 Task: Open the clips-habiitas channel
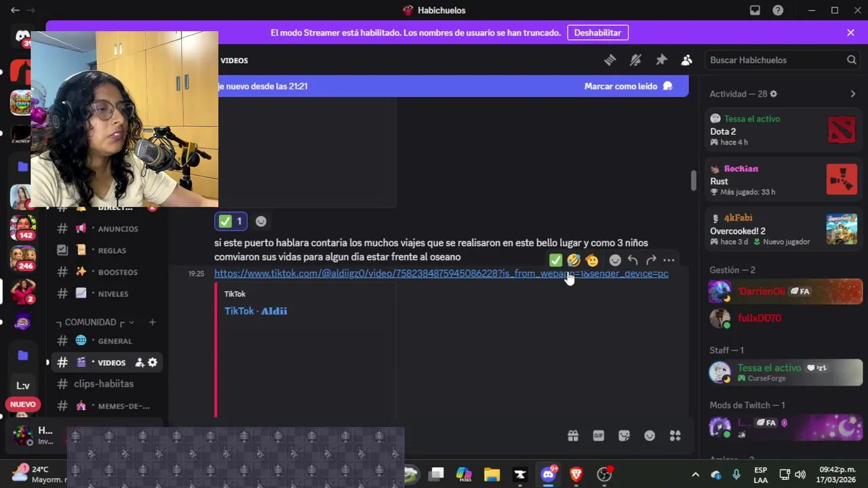coord(107,384)
